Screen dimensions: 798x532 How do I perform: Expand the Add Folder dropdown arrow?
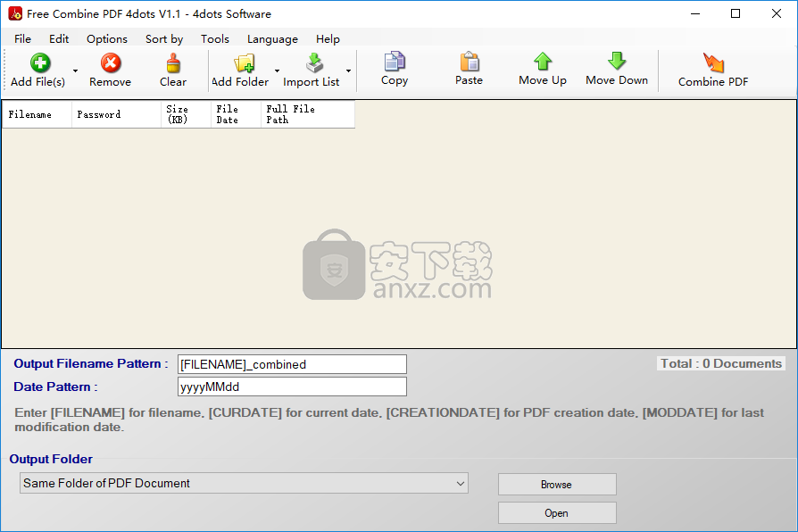(277, 71)
